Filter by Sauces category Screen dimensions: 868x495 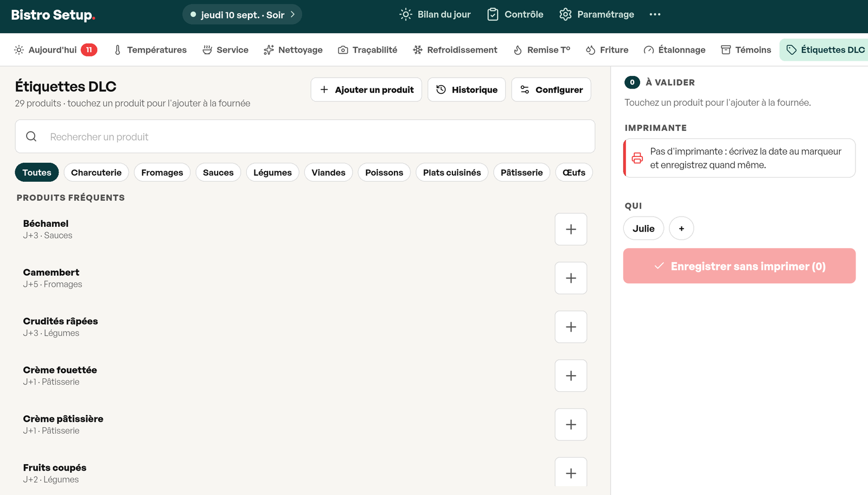(x=218, y=173)
